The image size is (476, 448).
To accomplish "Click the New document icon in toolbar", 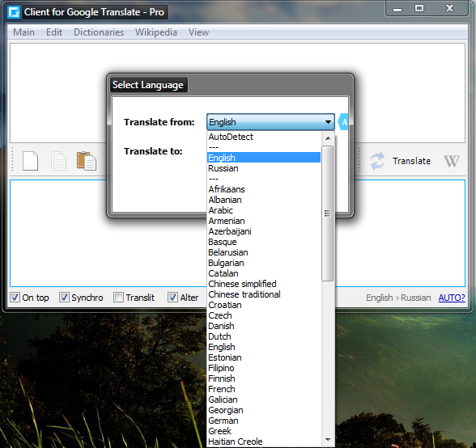I will click(x=31, y=161).
